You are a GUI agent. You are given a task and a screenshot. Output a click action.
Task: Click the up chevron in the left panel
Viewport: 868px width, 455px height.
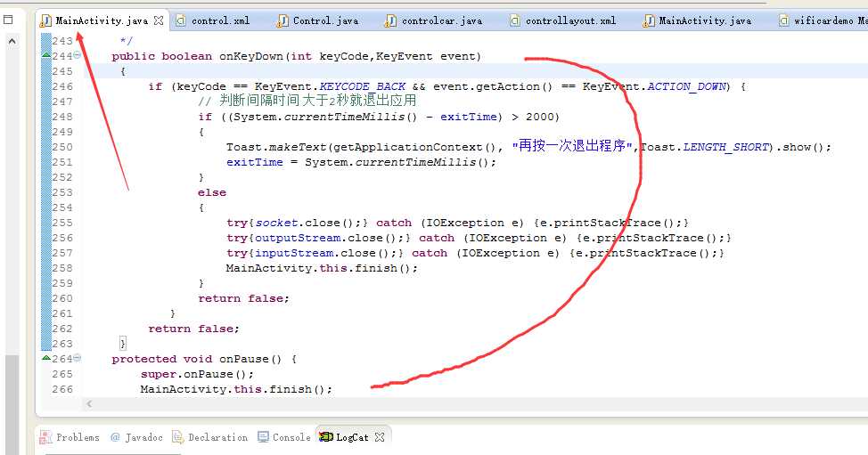click(12, 42)
